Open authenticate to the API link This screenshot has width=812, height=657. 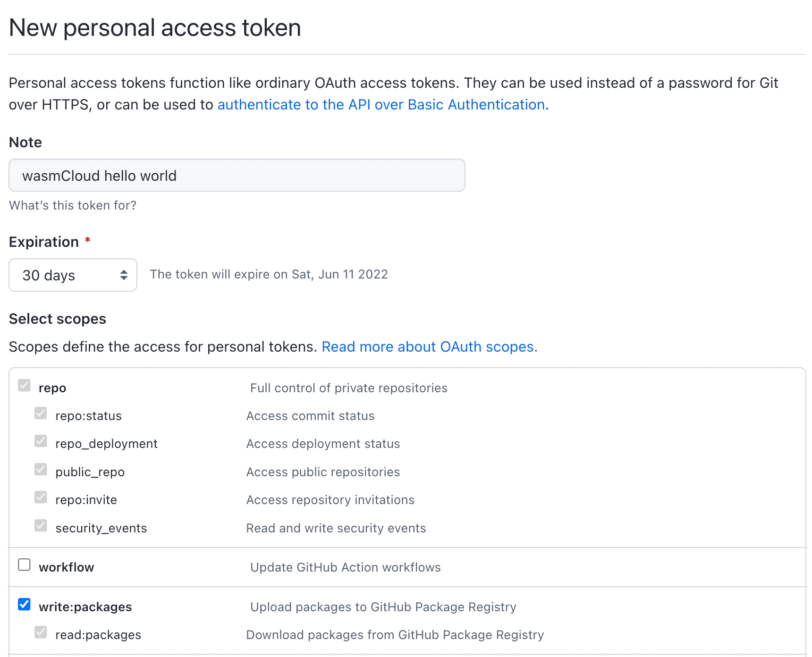[381, 105]
